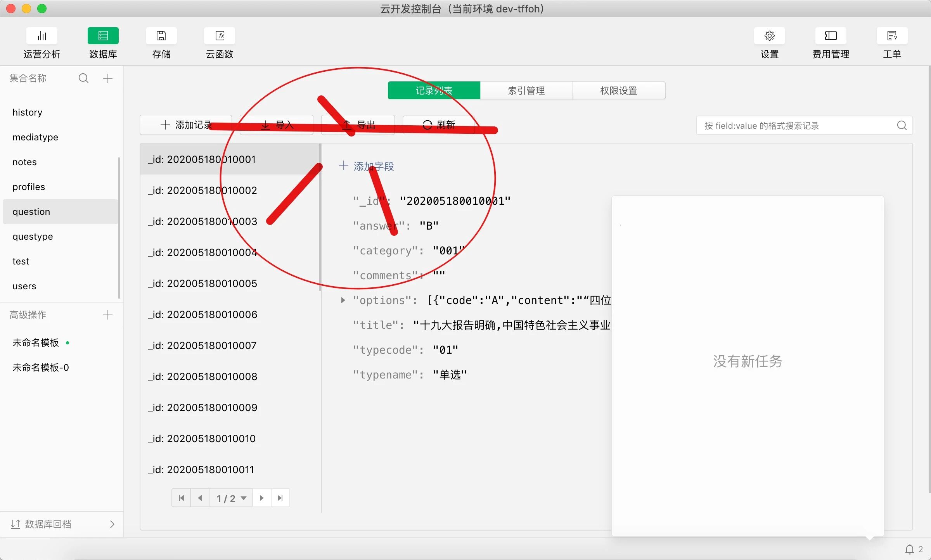Add a new collection with plus icon

tap(108, 78)
